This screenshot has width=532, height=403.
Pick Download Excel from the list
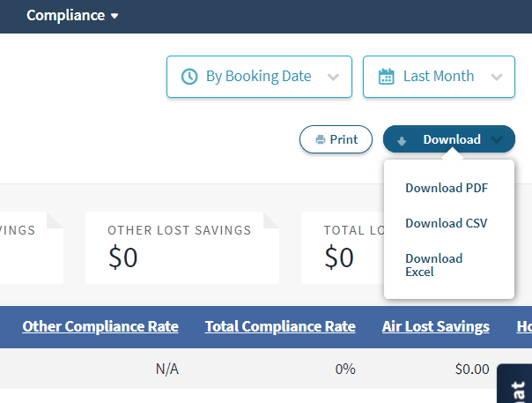[433, 265]
